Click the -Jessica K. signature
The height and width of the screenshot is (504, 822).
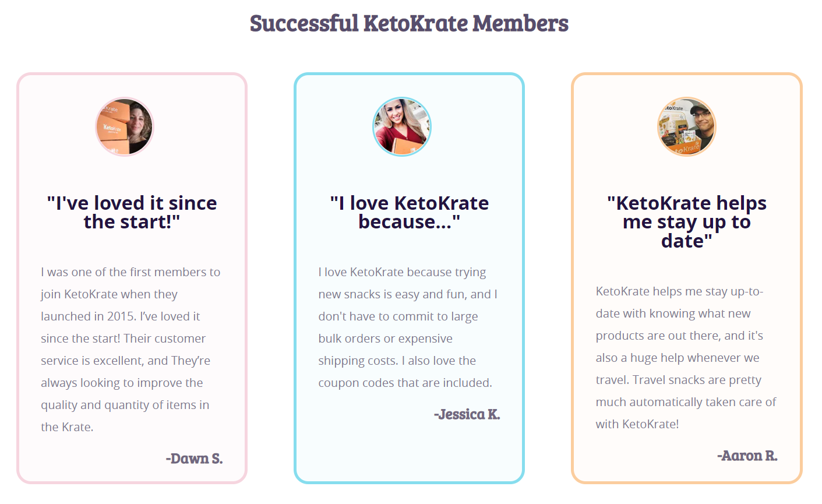click(x=467, y=414)
